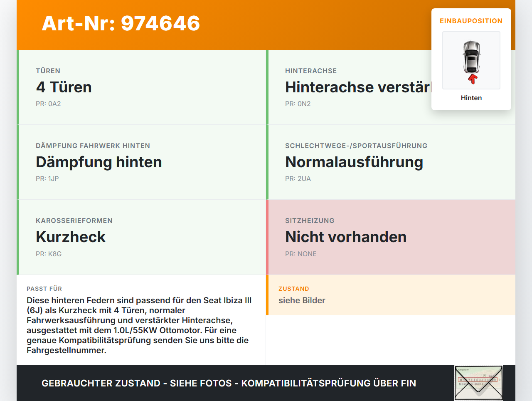Select the PR: 1JP code text
The width and height of the screenshot is (532, 401).
[47, 178]
